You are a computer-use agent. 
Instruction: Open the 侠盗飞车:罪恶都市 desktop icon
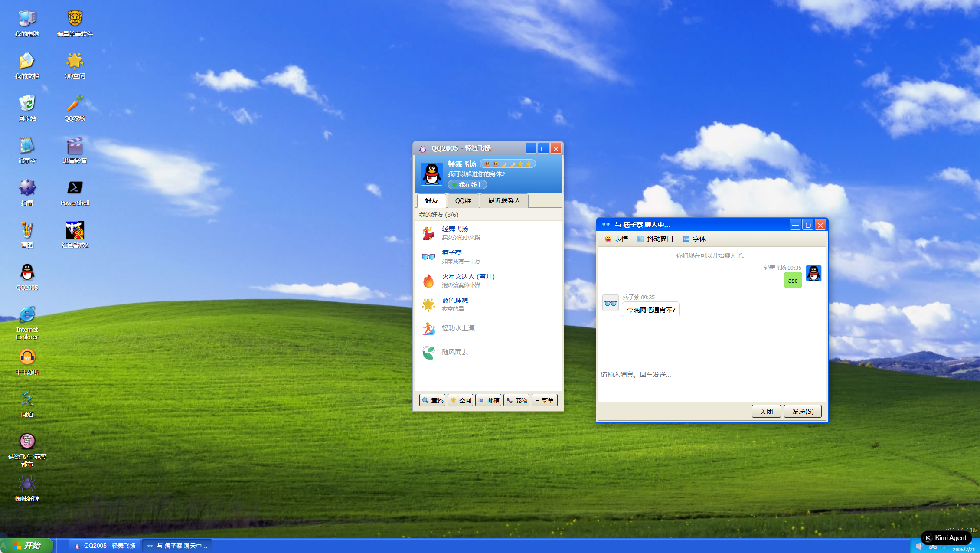coord(27,450)
